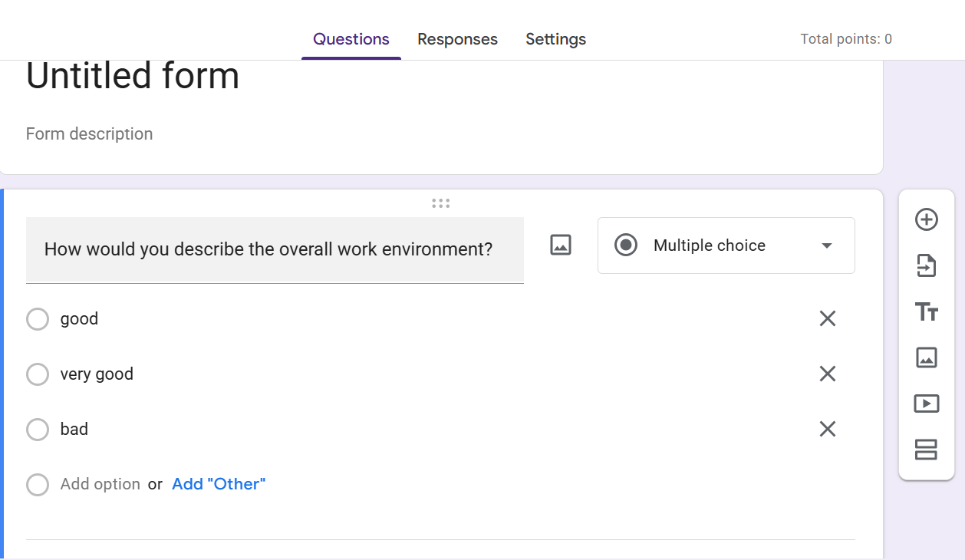Attach image to the question title

pos(561,245)
